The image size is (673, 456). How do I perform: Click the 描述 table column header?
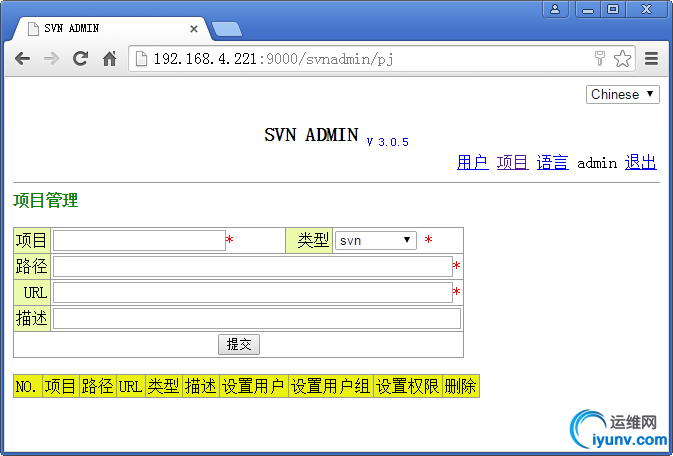[201, 386]
